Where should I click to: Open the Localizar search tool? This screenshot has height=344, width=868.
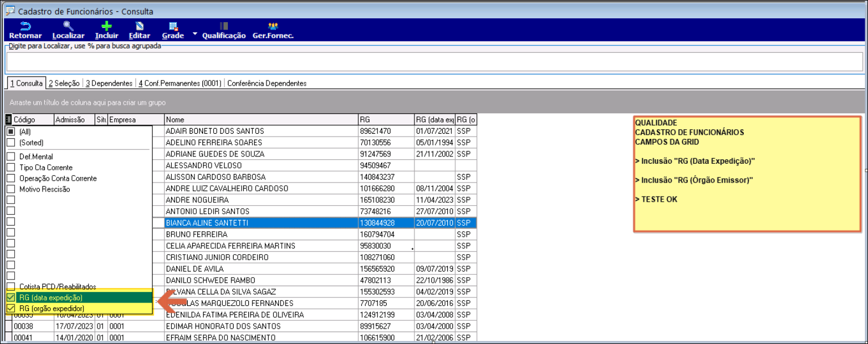[x=68, y=26]
